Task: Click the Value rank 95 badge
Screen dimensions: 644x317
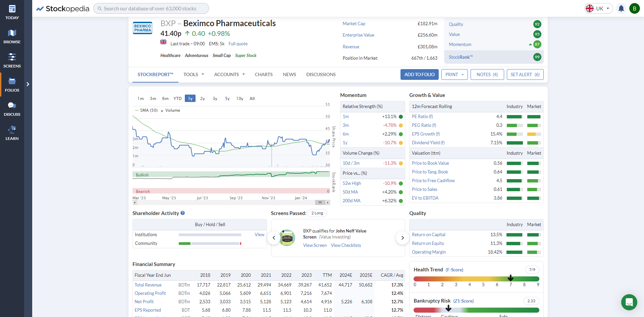Action: [537, 34]
